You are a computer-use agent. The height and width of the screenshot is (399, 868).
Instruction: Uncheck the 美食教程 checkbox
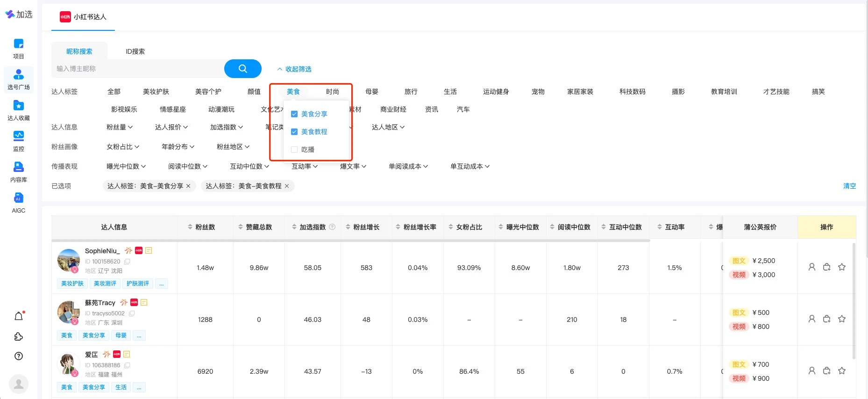click(x=294, y=132)
